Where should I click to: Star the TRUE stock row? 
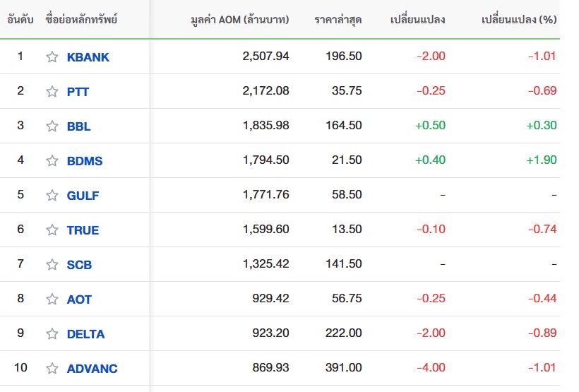tap(52, 230)
